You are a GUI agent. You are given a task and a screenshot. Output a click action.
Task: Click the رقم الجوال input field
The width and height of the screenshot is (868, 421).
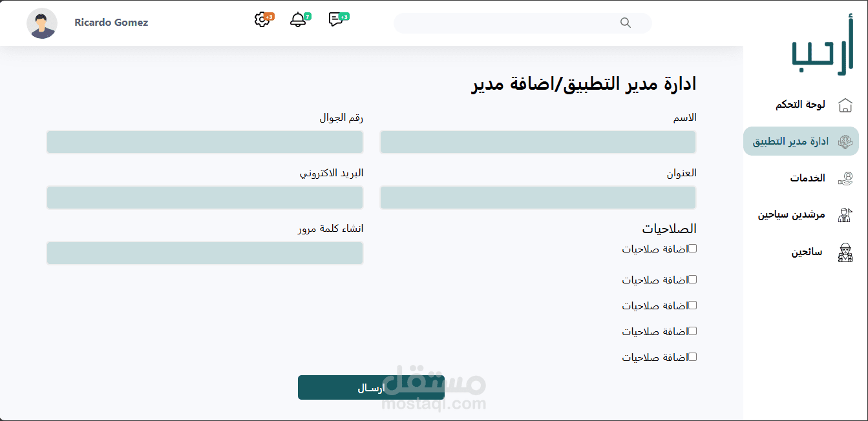[205, 142]
